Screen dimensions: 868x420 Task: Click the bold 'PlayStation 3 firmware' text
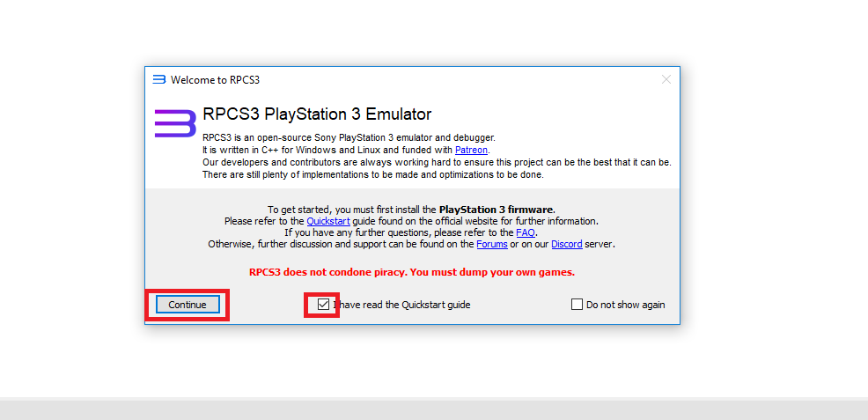coord(496,210)
